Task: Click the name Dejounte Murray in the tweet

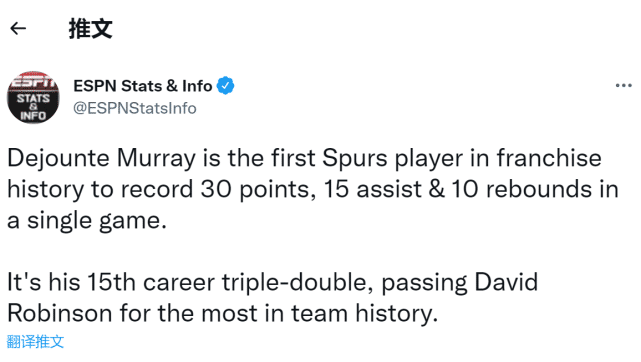Action: coord(101,159)
